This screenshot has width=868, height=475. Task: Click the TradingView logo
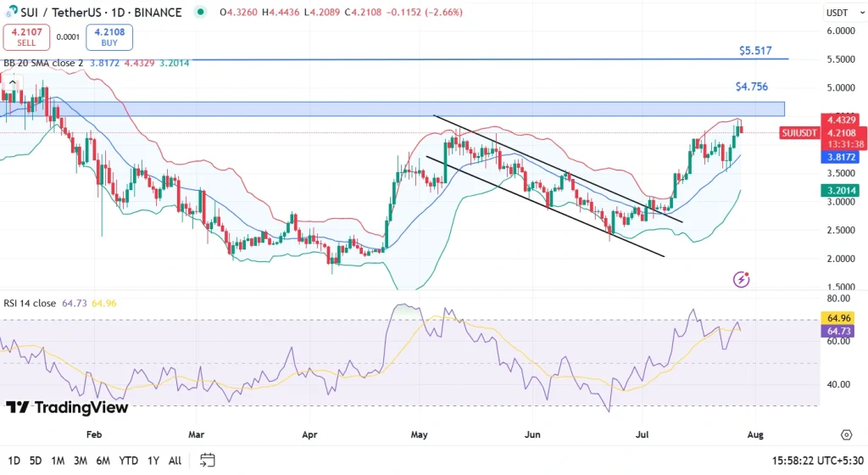point(67,408)
